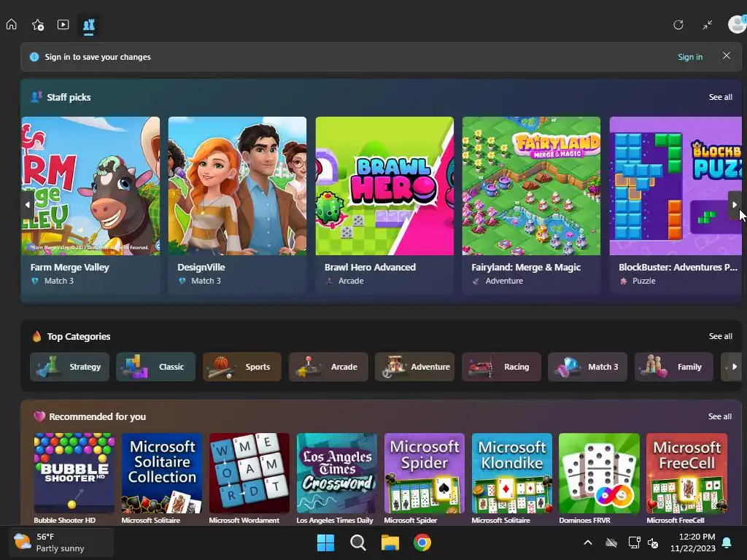Open Microsoft Solitaire Collection game
The image size is (747, 560).
click(x=161, y=478)
